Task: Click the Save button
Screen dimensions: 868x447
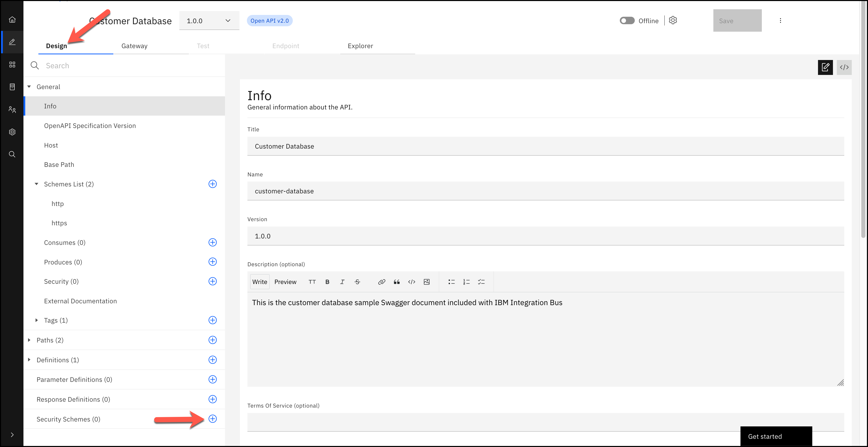Action: coord(736,20)
